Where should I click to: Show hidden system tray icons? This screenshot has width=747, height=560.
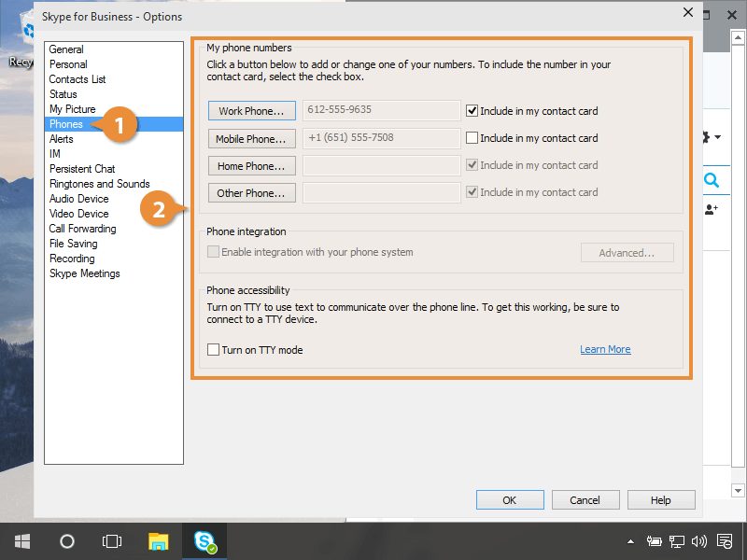(630, 540)
